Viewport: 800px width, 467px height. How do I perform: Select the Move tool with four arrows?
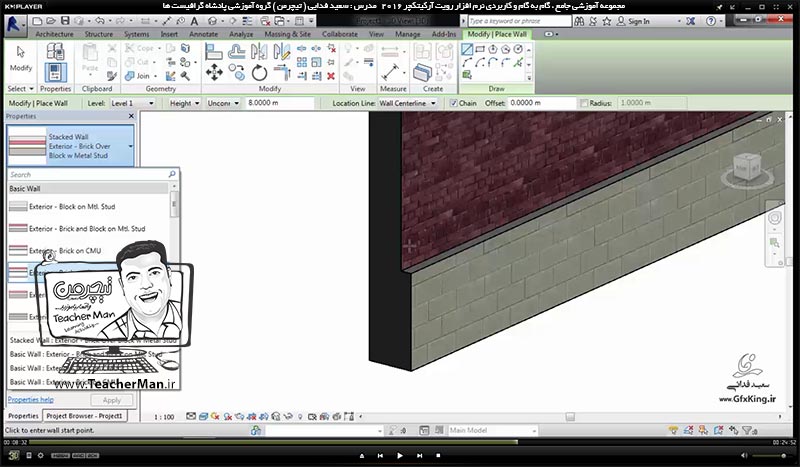pos(214,72)
